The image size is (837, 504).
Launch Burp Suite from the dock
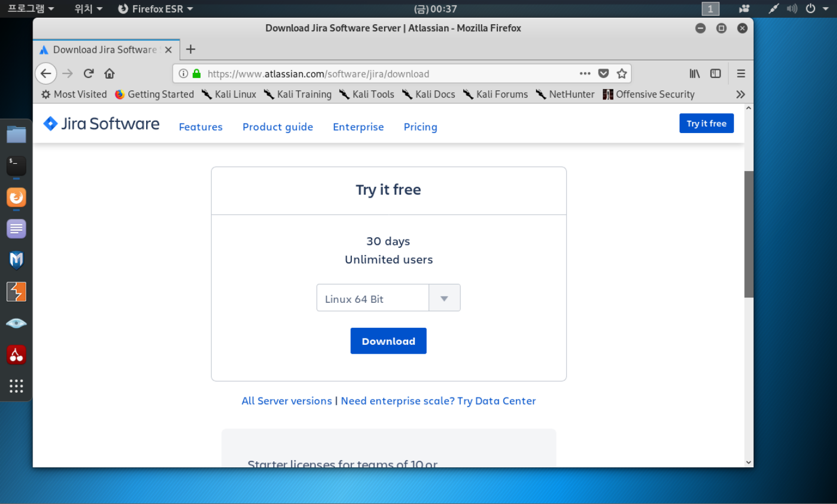click(16, 292)
